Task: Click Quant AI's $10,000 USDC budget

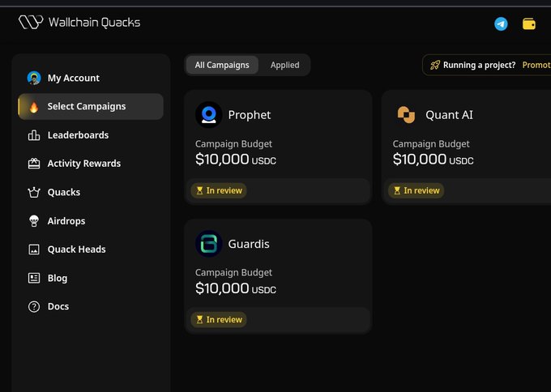Action: click(434, 160)
